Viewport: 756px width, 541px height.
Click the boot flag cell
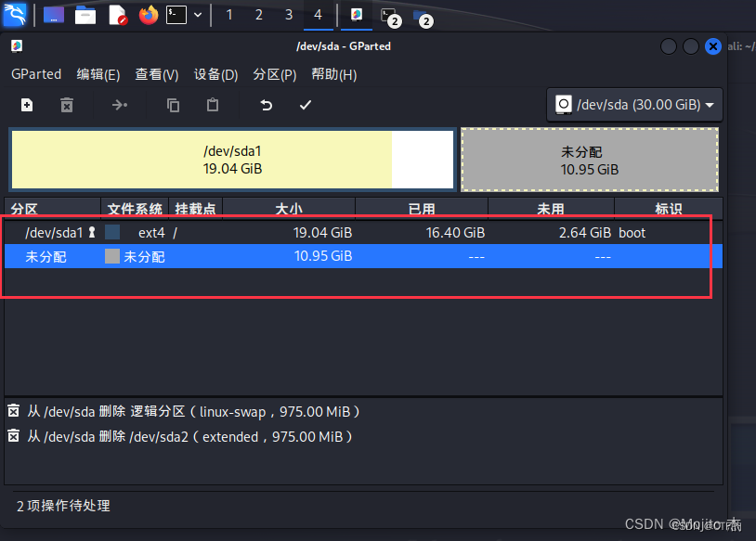coord(632,233)
